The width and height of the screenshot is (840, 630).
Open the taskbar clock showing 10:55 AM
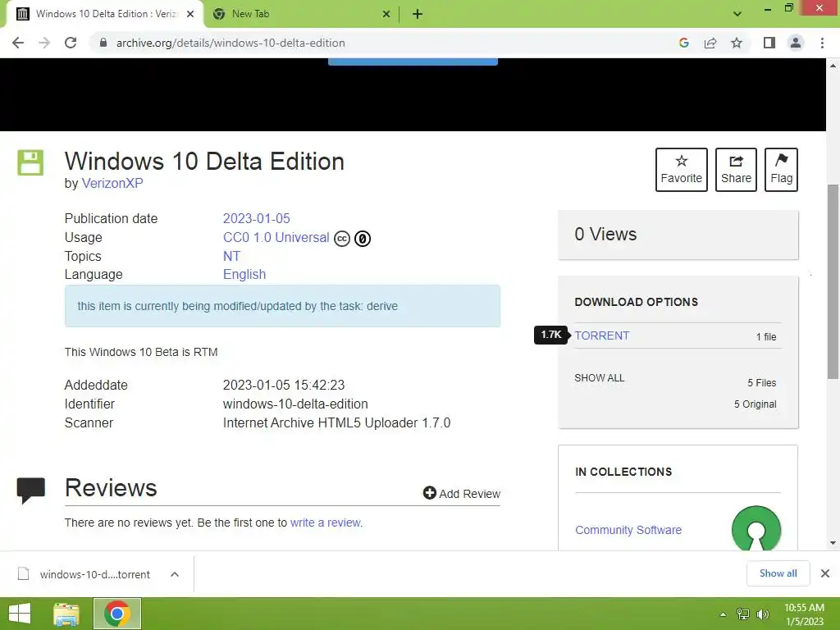coord(804,614)
